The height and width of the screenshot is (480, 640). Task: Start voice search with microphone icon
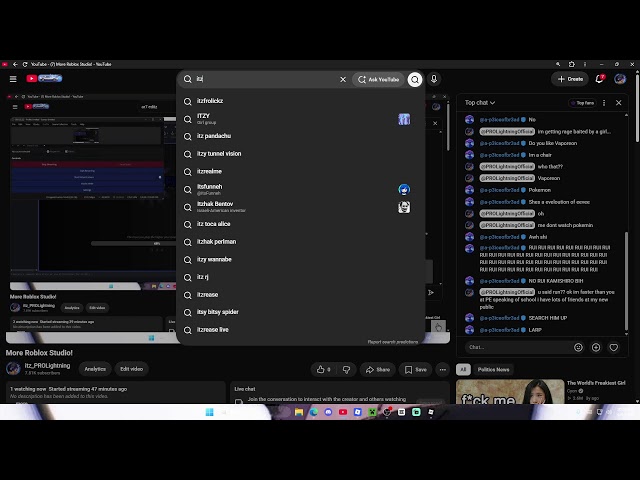click(434, 79)
